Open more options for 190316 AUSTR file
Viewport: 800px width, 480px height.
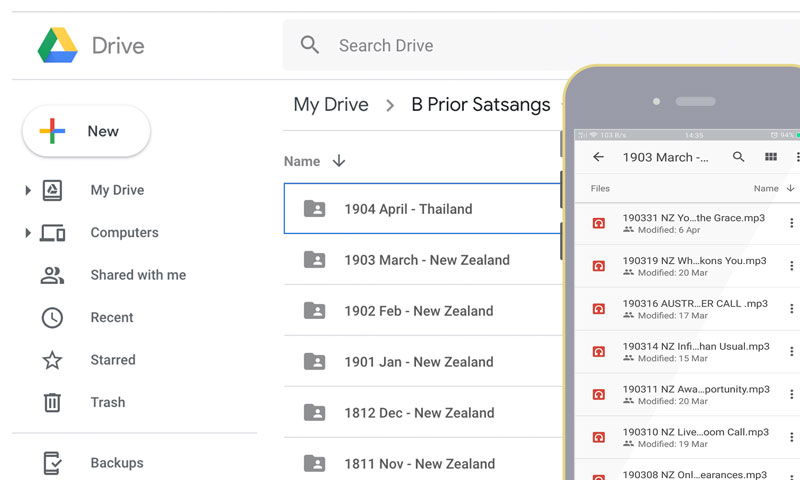(x=791, y=309)
